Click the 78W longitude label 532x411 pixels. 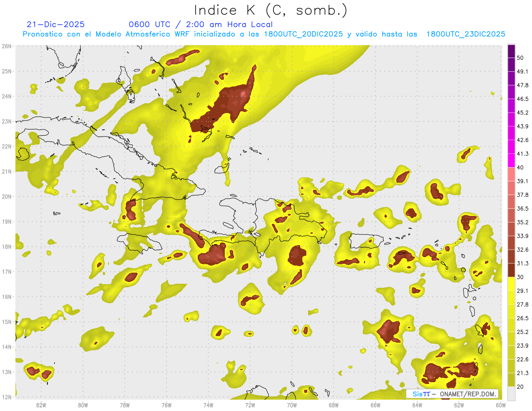click(125, 405)
